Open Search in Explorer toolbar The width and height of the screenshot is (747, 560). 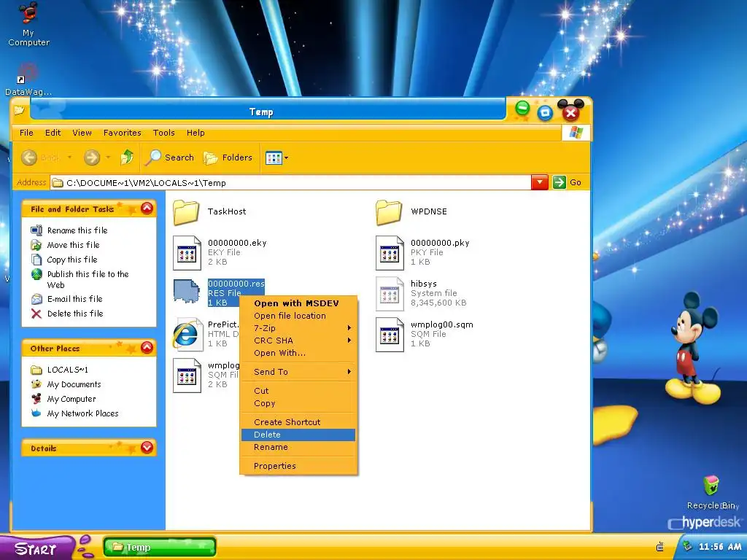[169, 157]
